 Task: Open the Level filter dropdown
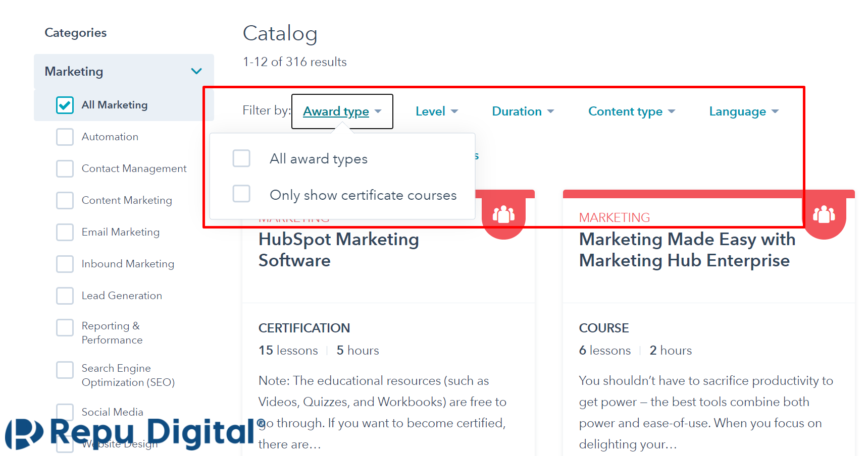click(436, 111)
